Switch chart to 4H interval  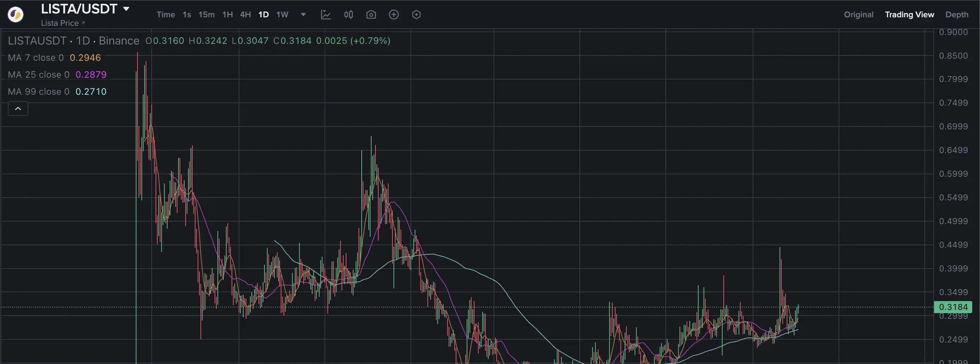click(245, 14)
